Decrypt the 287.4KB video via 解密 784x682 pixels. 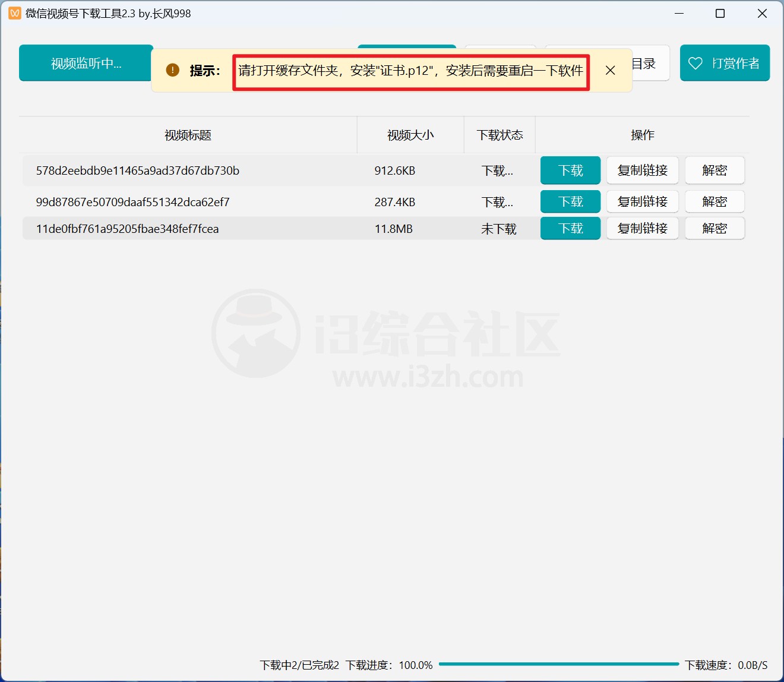714,201
